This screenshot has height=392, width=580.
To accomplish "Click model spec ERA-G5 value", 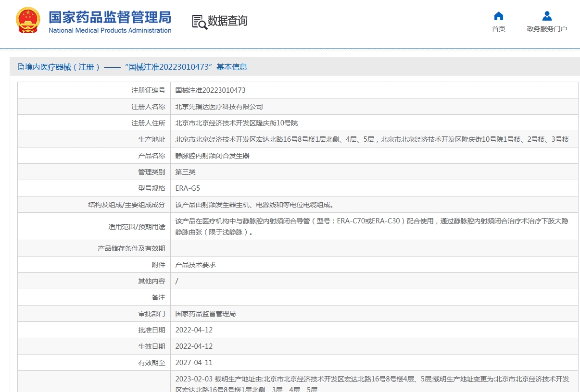I will click(188, 188).
